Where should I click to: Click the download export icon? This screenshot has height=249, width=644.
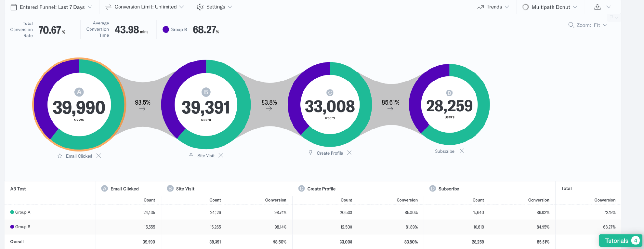[597, 7]
